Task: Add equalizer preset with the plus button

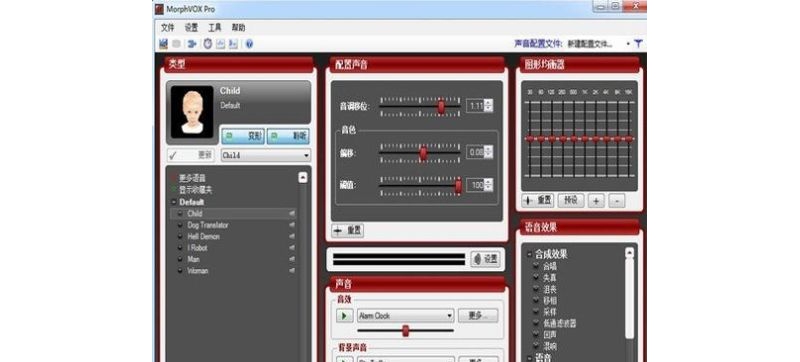Action: (x=595, y=201)
